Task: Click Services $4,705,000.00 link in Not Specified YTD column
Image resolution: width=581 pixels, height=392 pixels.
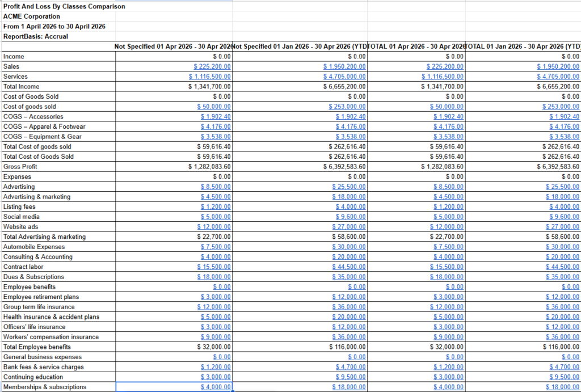Action: (344, 77)
